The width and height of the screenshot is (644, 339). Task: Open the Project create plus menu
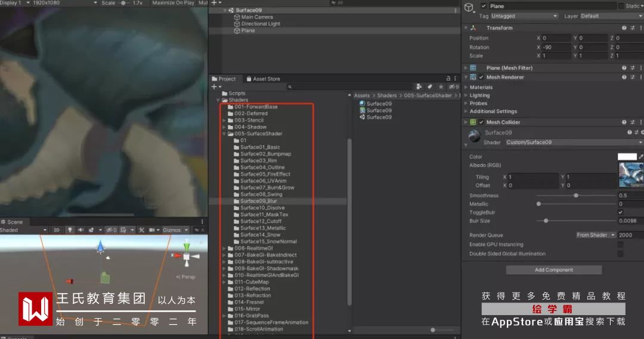point(216,87)
